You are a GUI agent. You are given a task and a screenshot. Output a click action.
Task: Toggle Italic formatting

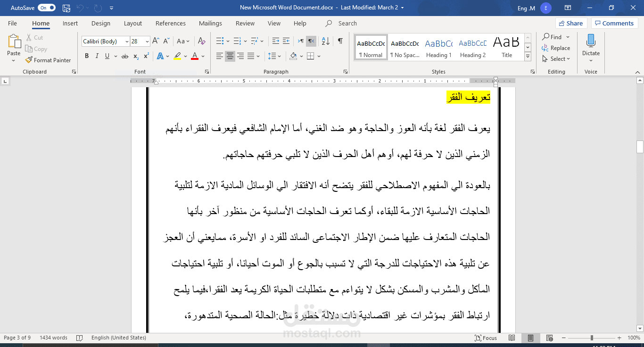pos(97,56)
